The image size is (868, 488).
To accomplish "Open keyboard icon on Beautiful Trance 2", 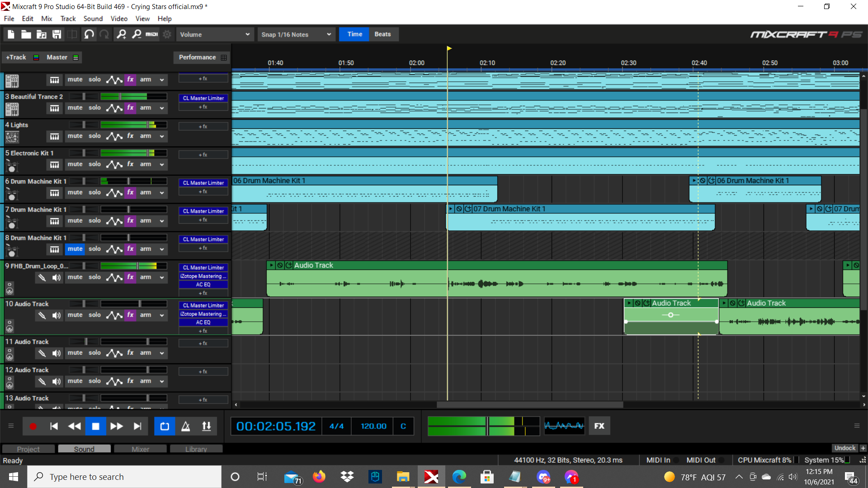I will (54, 108).
